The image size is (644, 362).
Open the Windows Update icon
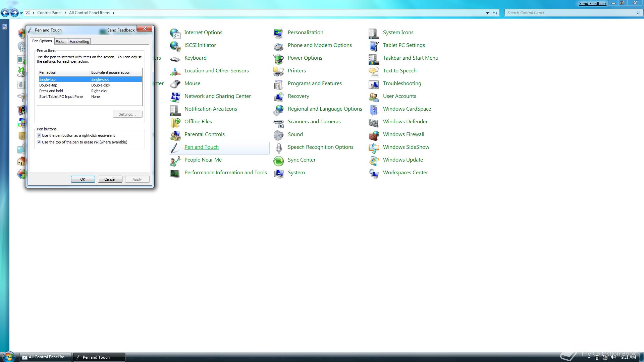[x=374, y=160]
